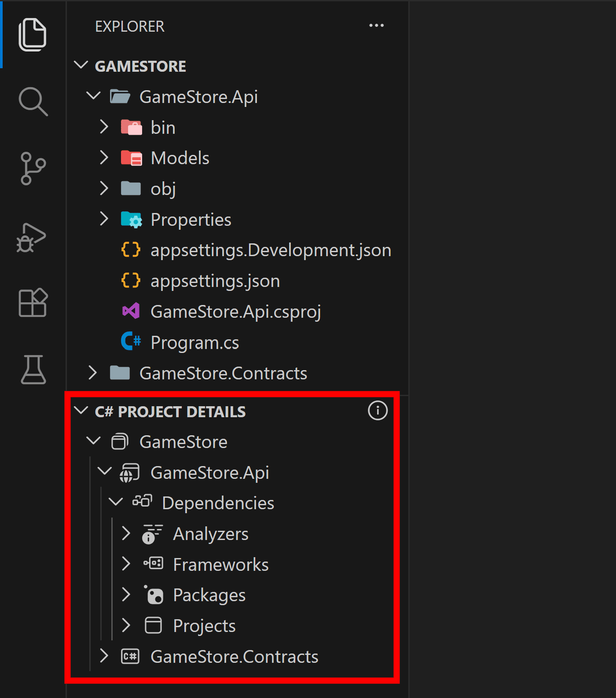Click the Properties folder gear icon

pos(131,219)
